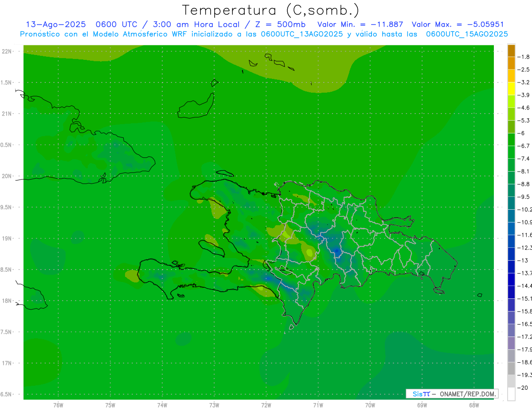This screenshot has height=411, width=532.
Task: Click color bar value "-4.6"
Action: coord(524,108)
